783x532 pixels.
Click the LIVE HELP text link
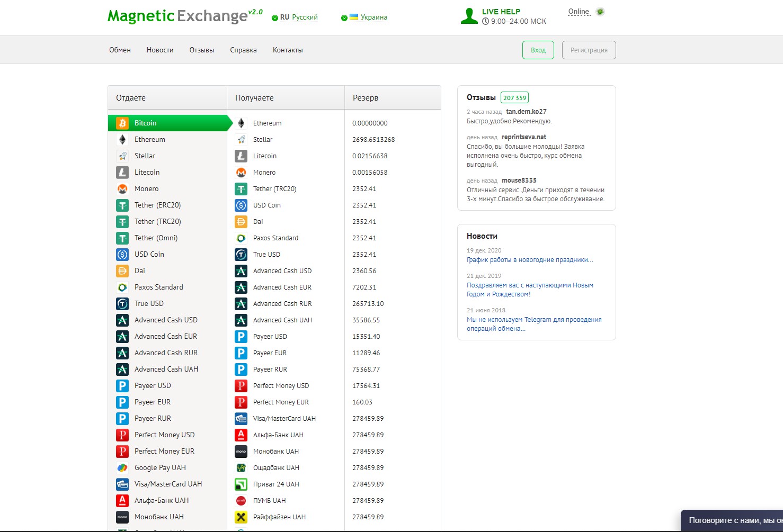501,12
